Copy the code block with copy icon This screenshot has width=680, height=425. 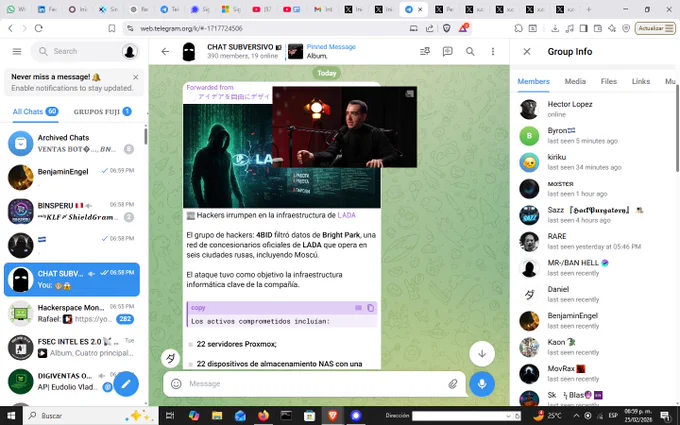click(x=370, y=308)
